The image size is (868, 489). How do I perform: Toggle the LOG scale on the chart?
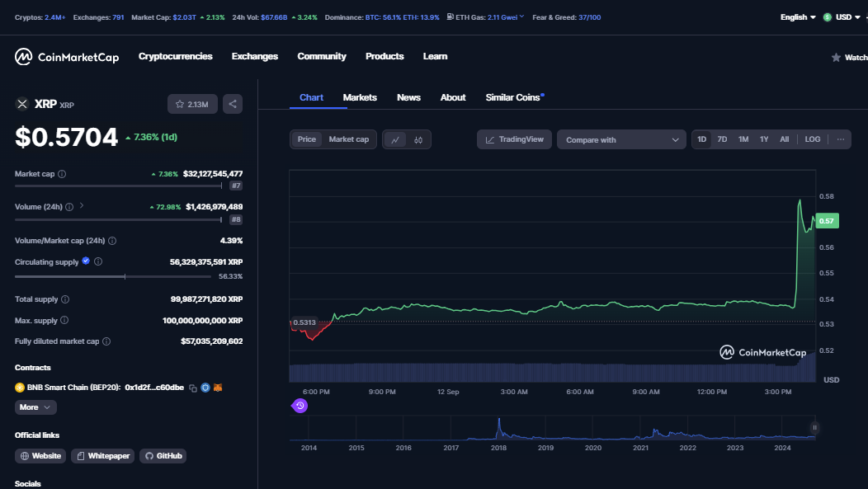(813, 139)
